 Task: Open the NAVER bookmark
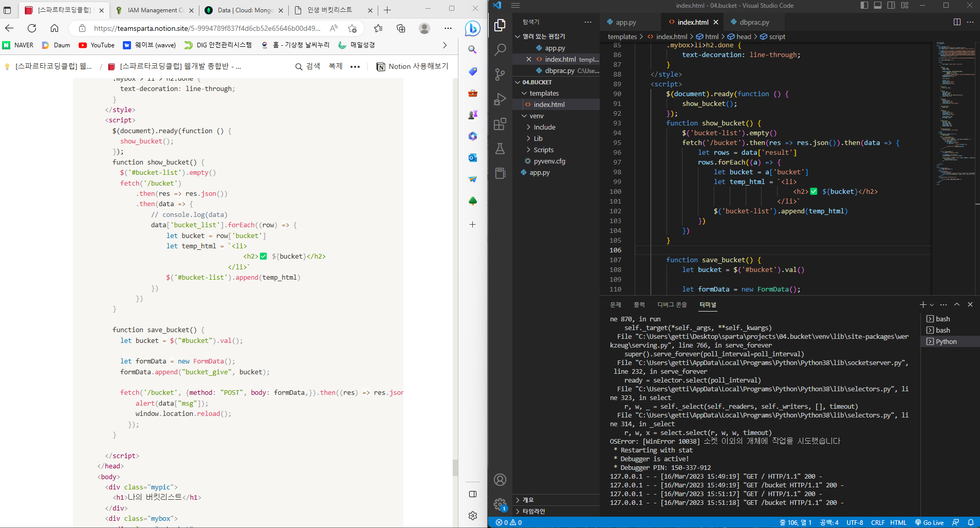19,45
